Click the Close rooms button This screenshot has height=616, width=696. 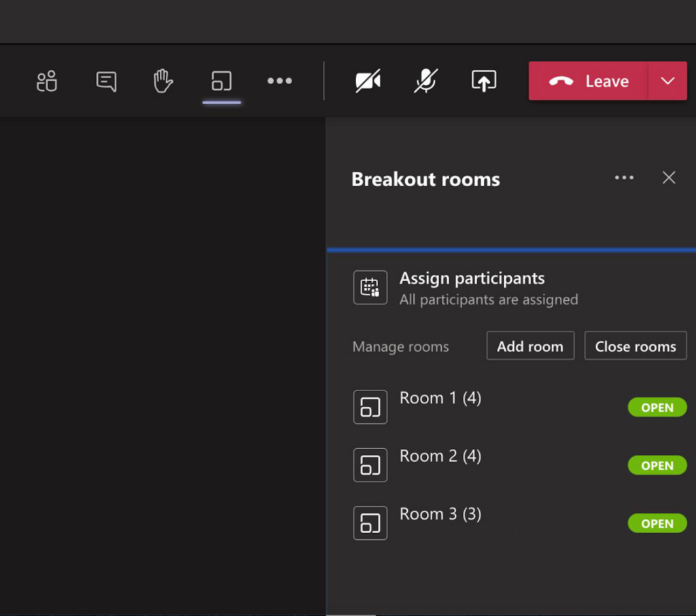pyautogui.click(x=636, y=346)
